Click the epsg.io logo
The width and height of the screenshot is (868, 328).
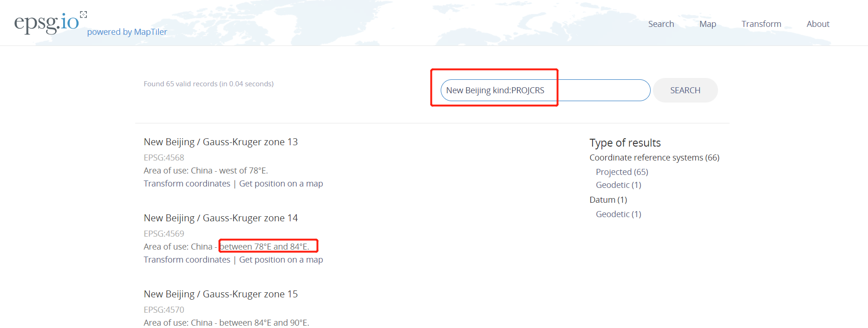tap(46, 23)
